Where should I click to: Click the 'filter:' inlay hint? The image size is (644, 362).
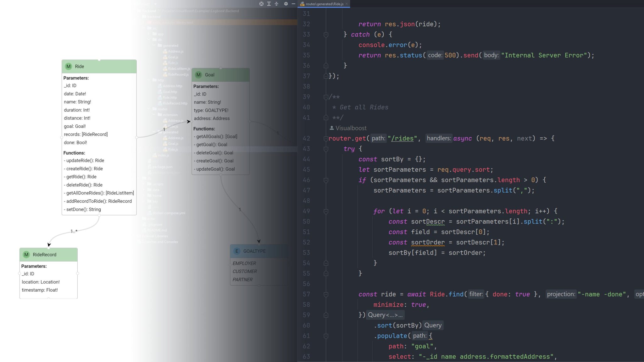click(476, 294)
